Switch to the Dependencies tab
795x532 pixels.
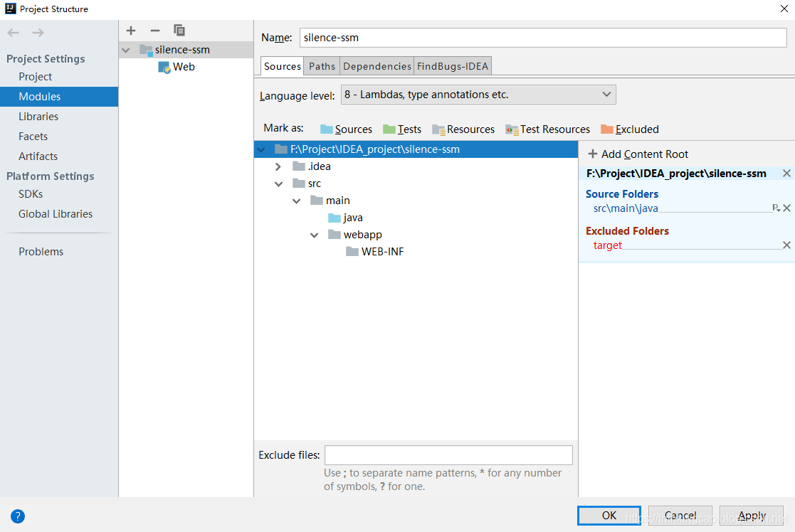377,66
